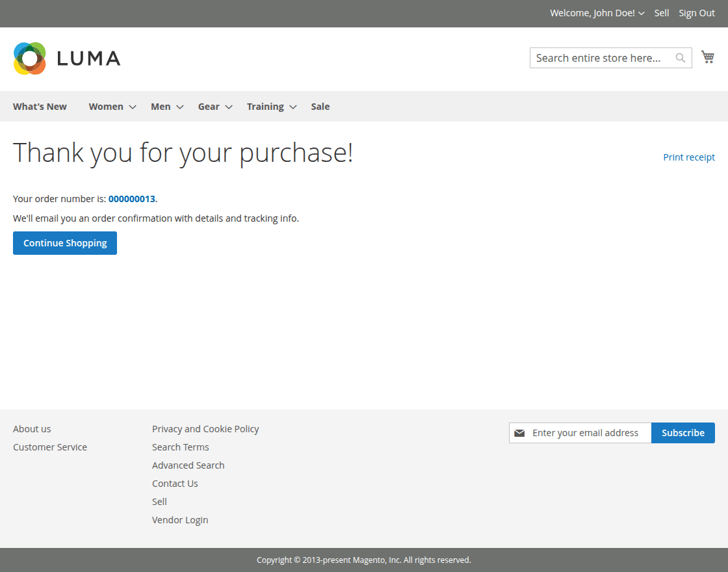Expand the Training menu chevron

pyautogui.click(x=292, y=107)
